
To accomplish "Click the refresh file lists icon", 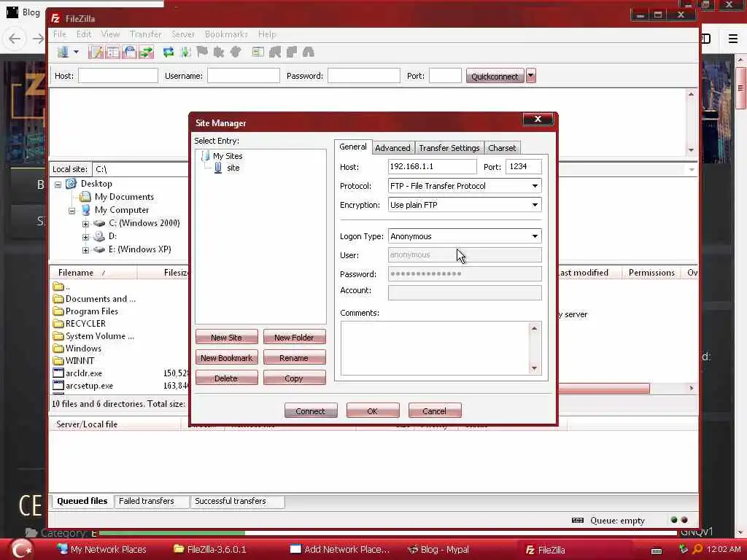I will [x=169, y=52].
